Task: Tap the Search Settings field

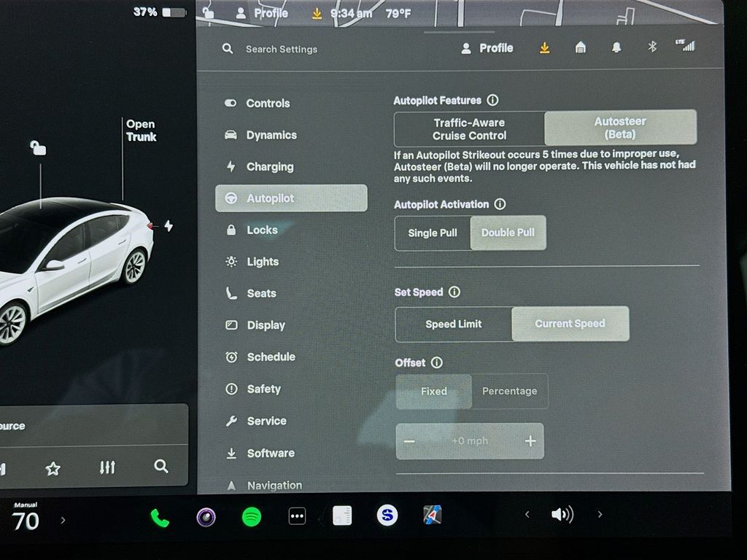Action: point(281,49)
